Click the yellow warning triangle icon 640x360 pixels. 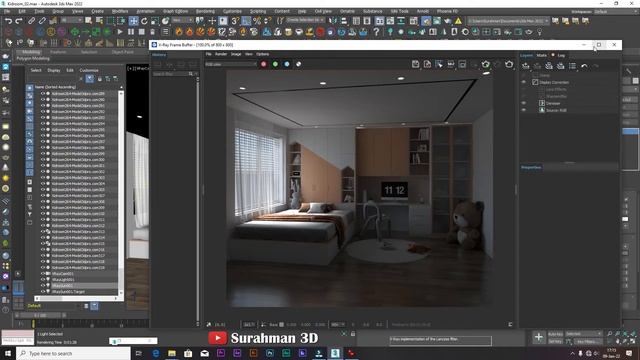(458, 20)
